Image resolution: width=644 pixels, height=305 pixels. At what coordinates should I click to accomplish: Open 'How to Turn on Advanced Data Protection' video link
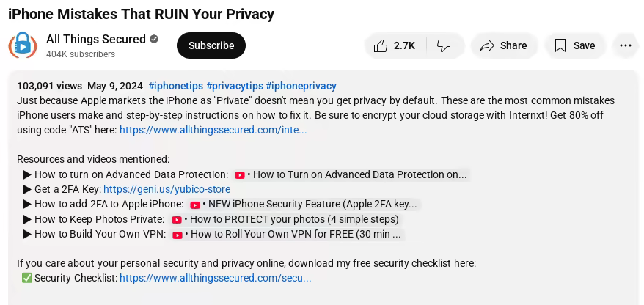[x=359, y=174]
